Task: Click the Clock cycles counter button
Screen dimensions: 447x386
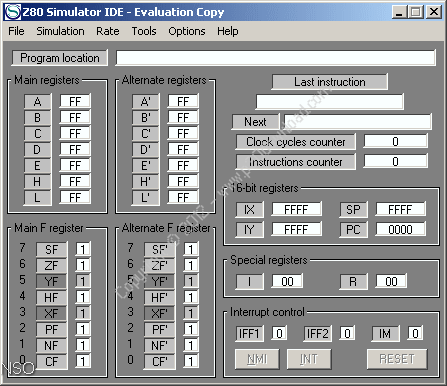Action: [x=296, y=142]
